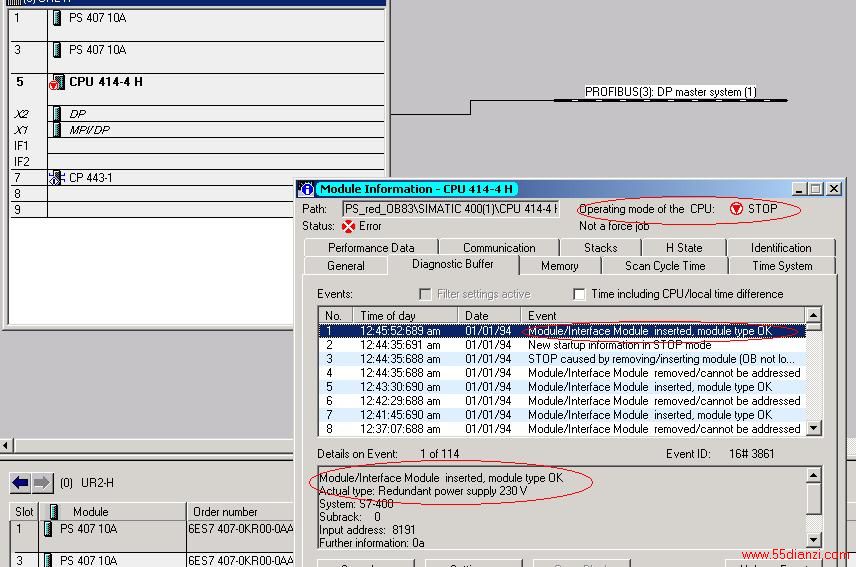Select empty slot 8 row in rack
Viewport: 856px width, 567px height.
click(198, 194)
